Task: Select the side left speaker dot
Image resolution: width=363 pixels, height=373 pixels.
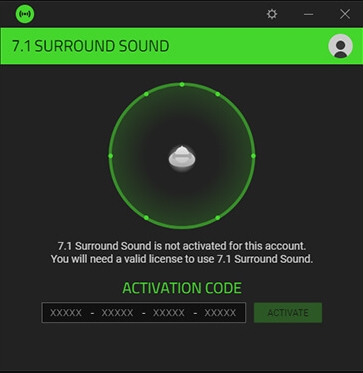Action: pos(111,156)
